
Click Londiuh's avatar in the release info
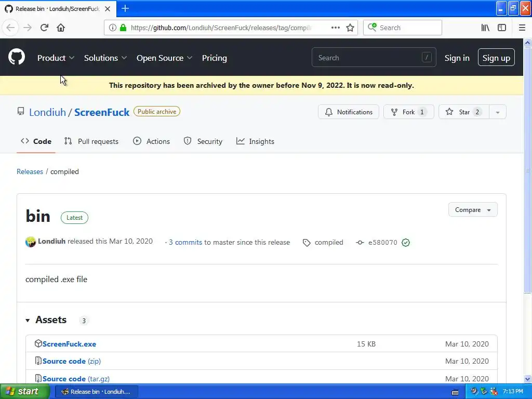[x=31, y=242]
